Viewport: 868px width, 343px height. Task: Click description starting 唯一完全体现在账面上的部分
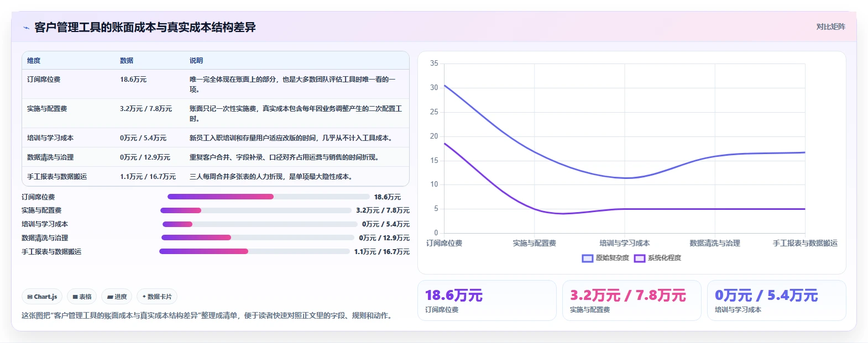(293, 85)
